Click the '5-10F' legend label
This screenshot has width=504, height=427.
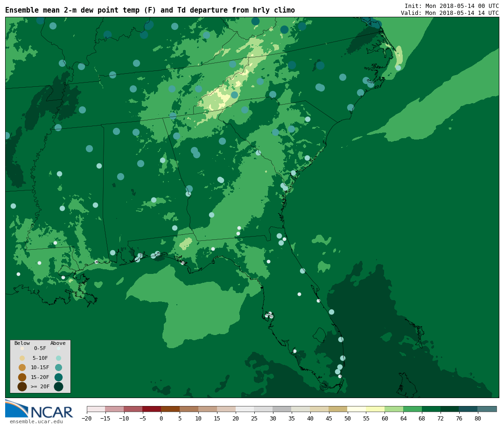coord(40,358)
